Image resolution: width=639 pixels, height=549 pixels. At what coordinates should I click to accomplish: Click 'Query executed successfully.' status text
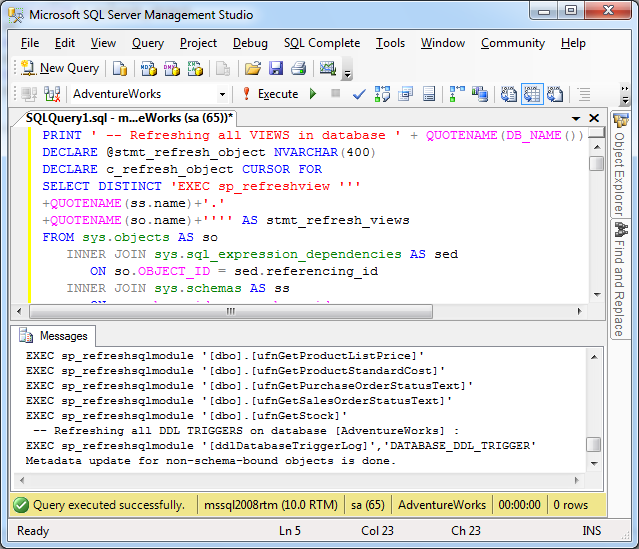(x=108, y=505)
